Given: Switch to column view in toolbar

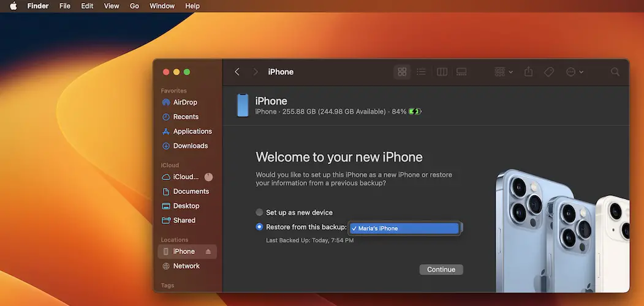Looking at the screenshot, I should pos(442,72).
